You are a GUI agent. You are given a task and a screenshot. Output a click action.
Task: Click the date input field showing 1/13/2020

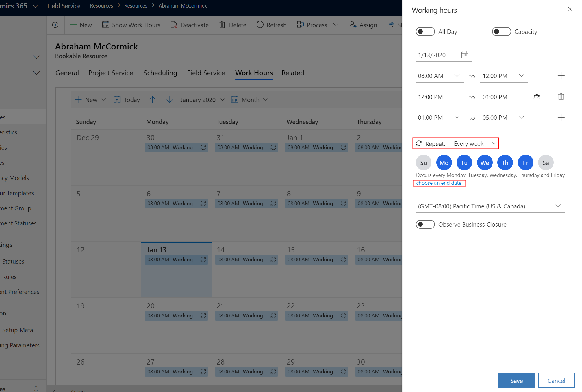coord(436,55)
